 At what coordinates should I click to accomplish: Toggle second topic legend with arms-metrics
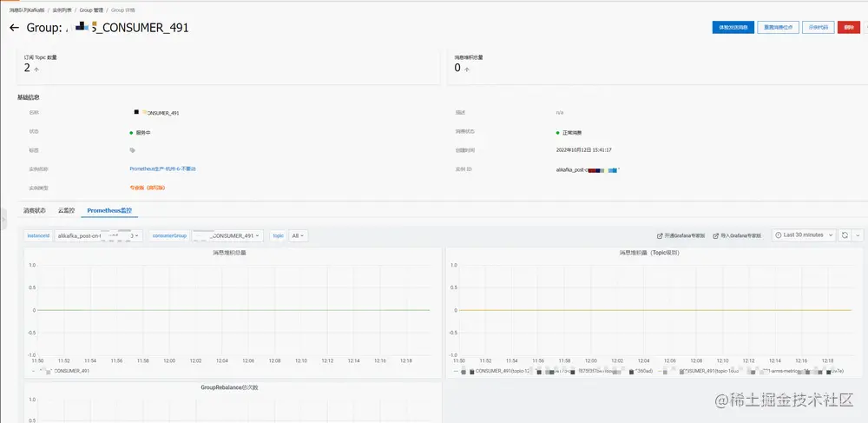coord(756,371)
